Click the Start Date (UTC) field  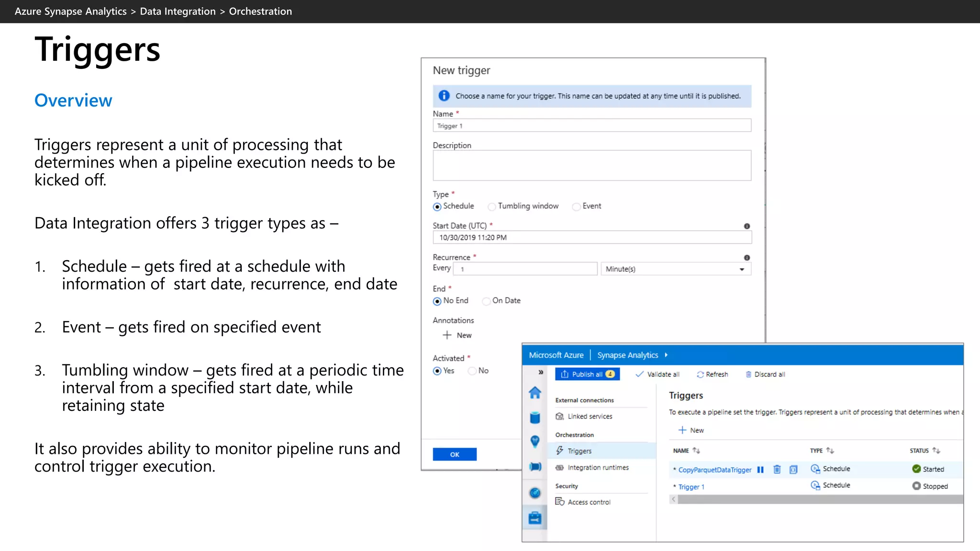click(592, 238)
